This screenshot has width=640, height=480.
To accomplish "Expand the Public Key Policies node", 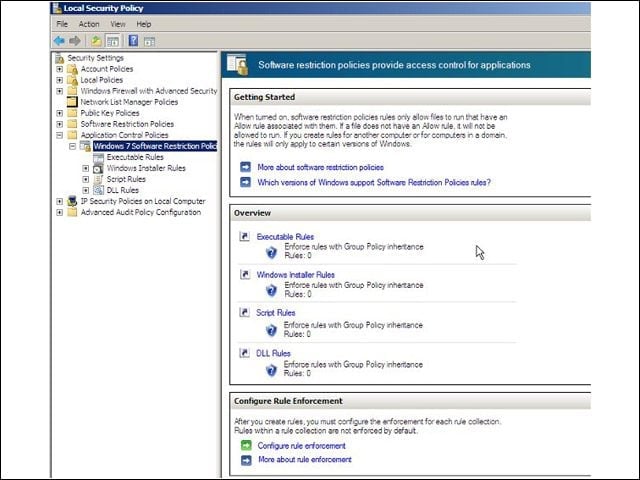I will coord(60,113).
